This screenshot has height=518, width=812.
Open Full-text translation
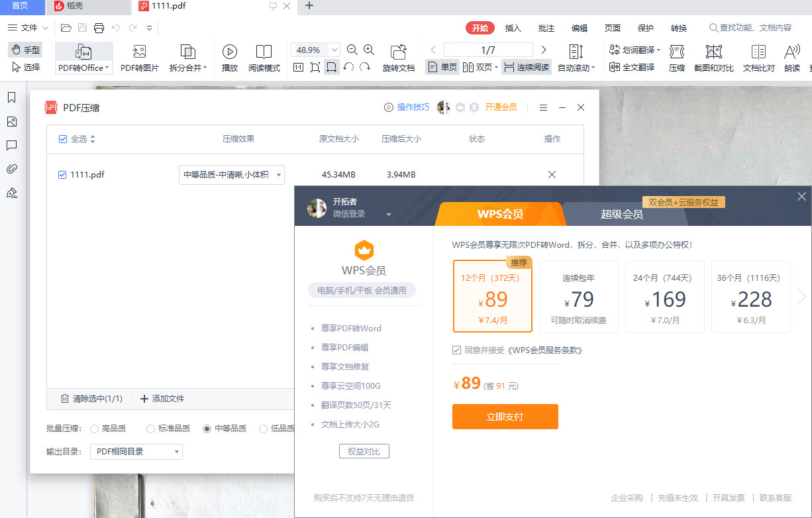click(x=632, y=67)
